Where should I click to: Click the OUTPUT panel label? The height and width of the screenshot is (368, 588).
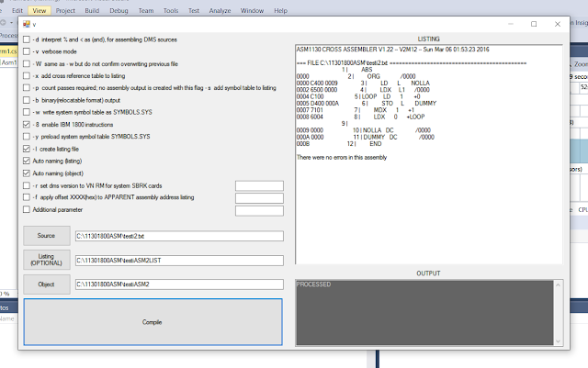click(x=428, y=273)
